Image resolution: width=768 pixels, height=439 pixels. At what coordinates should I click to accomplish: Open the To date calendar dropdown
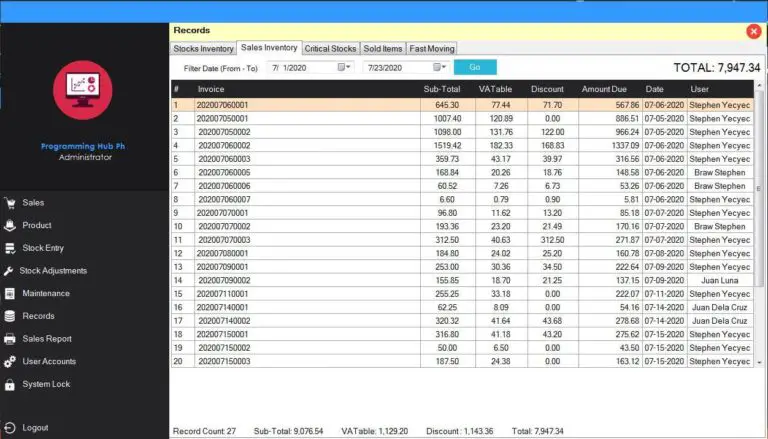pos(439,67)
